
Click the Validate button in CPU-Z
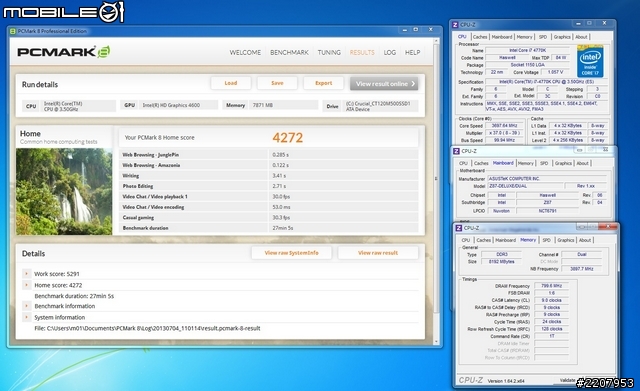click(568, 380)
